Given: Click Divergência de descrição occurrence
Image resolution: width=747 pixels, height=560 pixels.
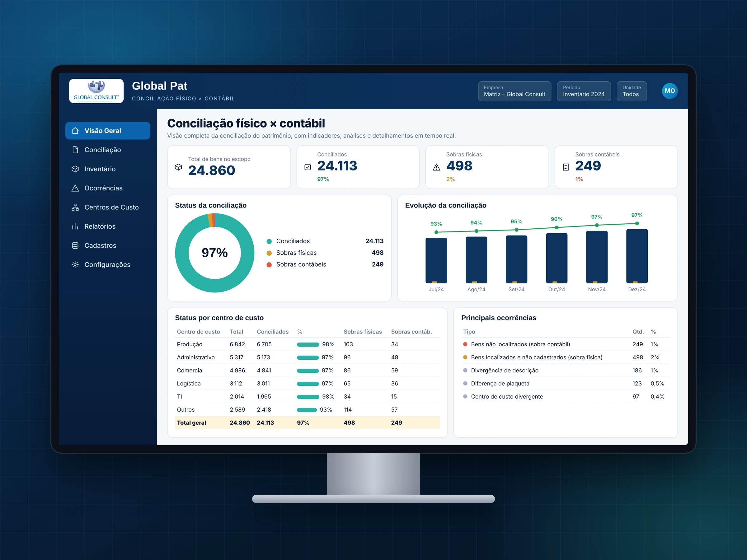Looking at the screenshot, I should [566, 370].
